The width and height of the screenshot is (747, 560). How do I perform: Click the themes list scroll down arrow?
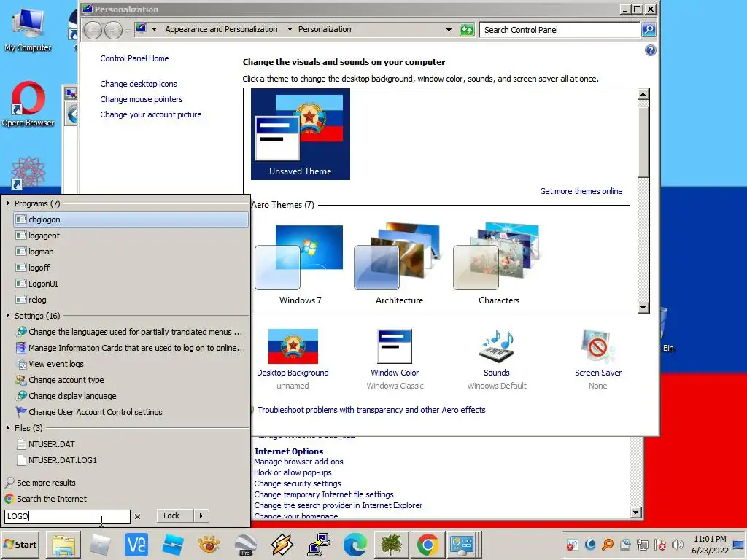tap(643, 308)
